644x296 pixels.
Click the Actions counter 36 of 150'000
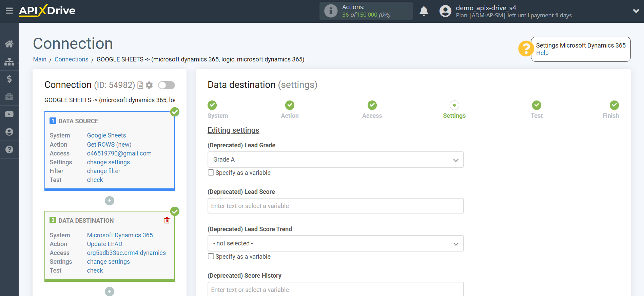[x=366, y=15]
